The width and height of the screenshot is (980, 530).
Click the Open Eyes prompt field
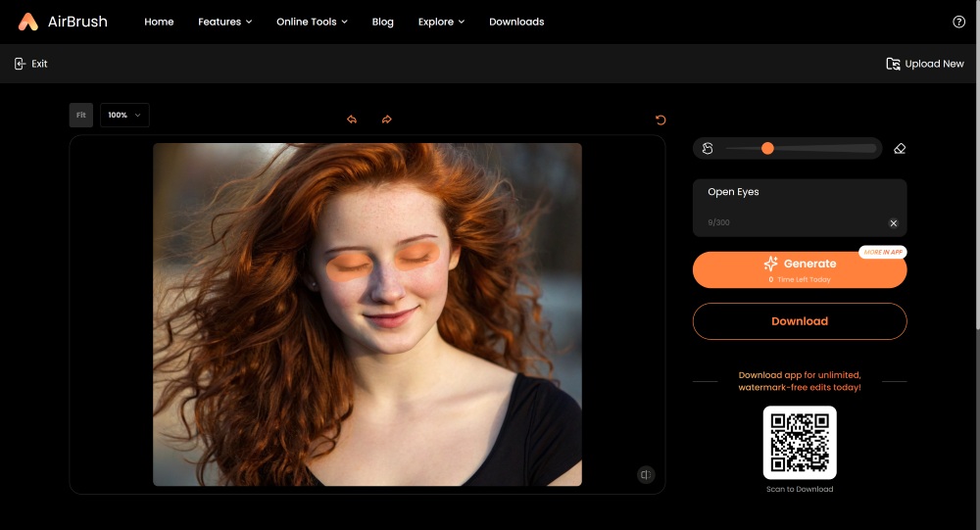[x=800, y=208]
